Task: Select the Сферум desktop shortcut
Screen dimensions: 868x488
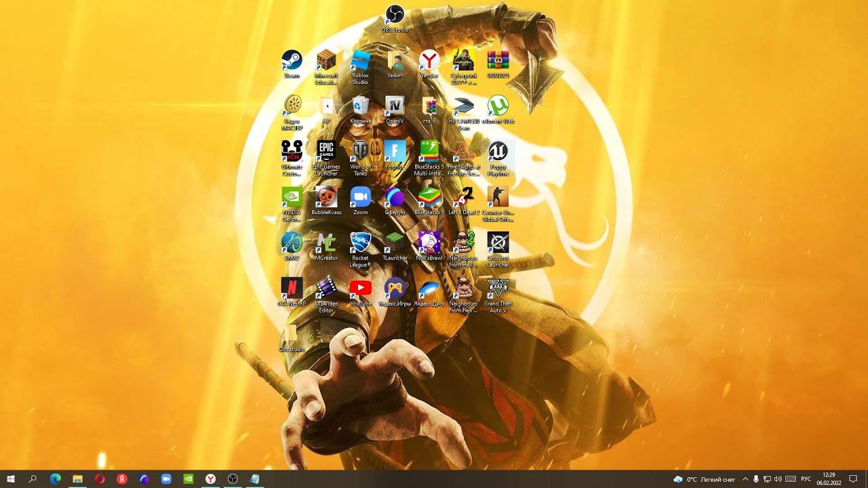Action: coord(395,201)
